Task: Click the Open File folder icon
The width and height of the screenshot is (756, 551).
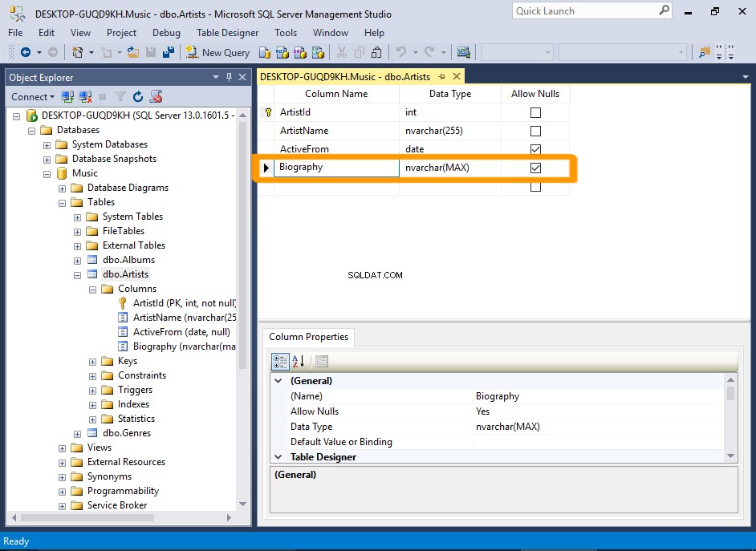Action: click(x=133, y=52)
